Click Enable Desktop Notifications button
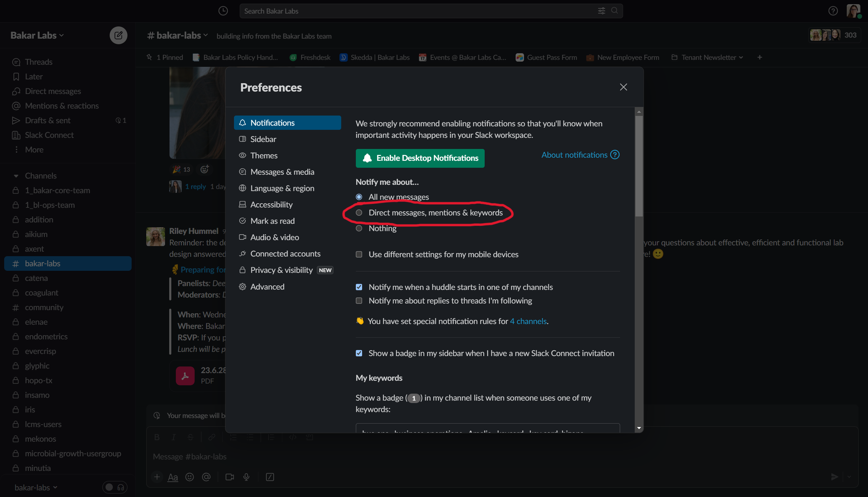Viewport: 868px width, 497px height. [x=420, y=158]
